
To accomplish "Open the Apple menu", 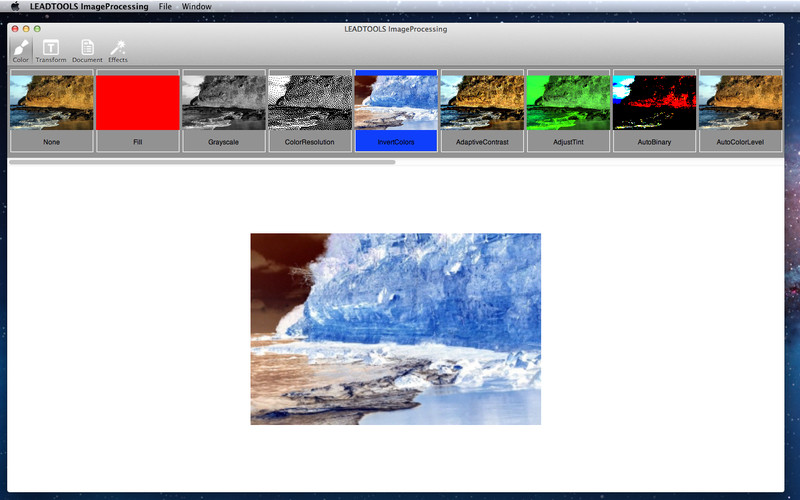I will point(15,6).
